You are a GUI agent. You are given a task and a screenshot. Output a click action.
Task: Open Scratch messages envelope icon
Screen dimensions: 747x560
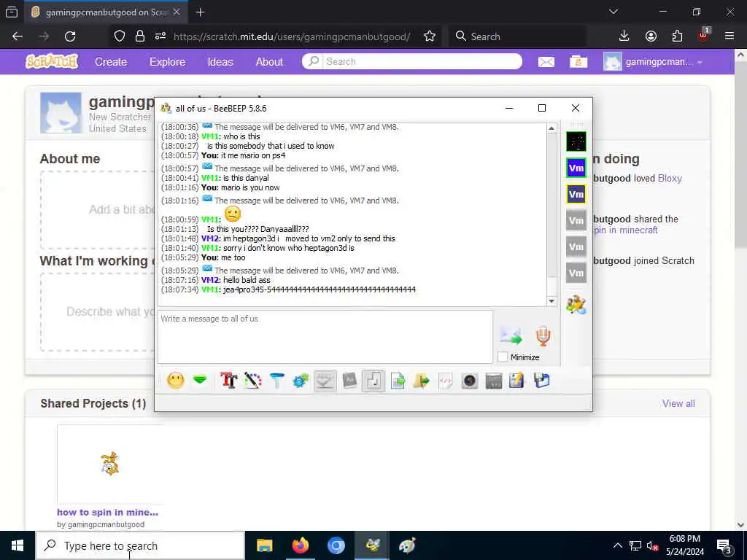click(x=546, y=62)
